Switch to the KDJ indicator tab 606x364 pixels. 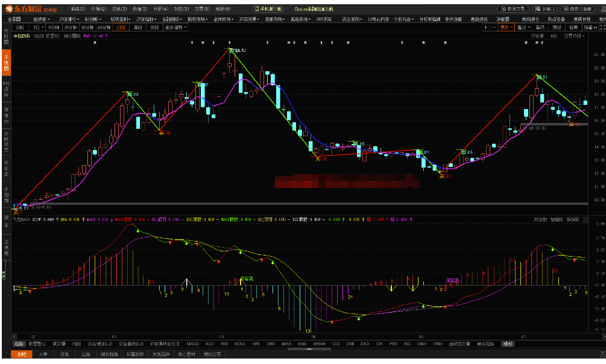[210, 344]
